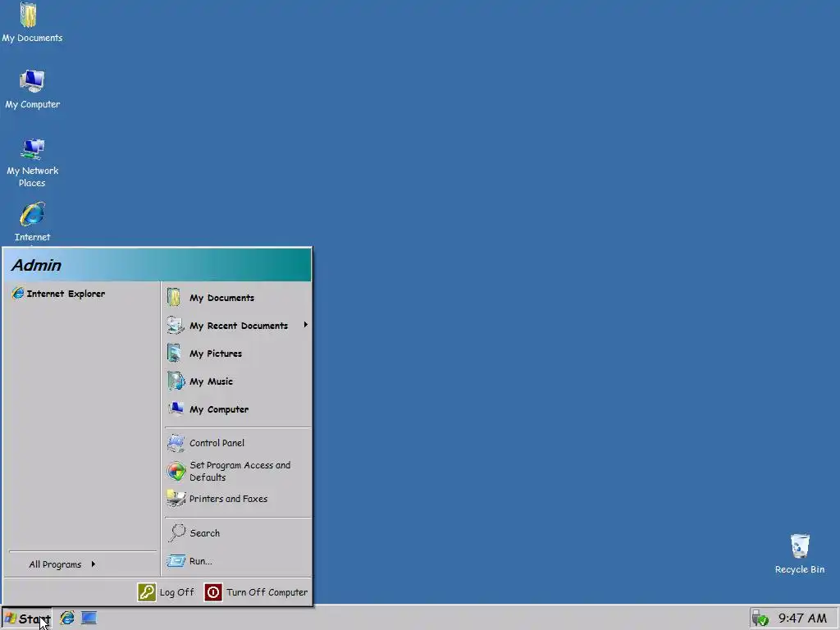
Task: Click the Printers and Faxes printer icon
Action: (176, 498)
